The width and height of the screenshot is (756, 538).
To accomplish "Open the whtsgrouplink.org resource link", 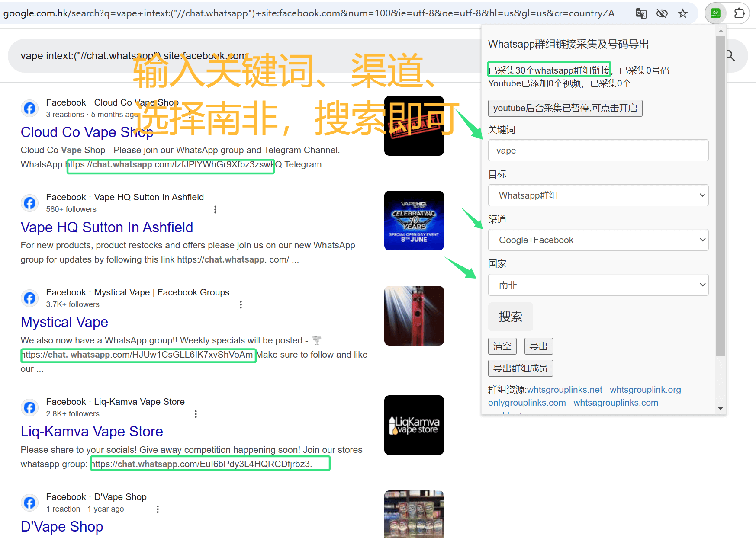I will (x=645, y=390).
